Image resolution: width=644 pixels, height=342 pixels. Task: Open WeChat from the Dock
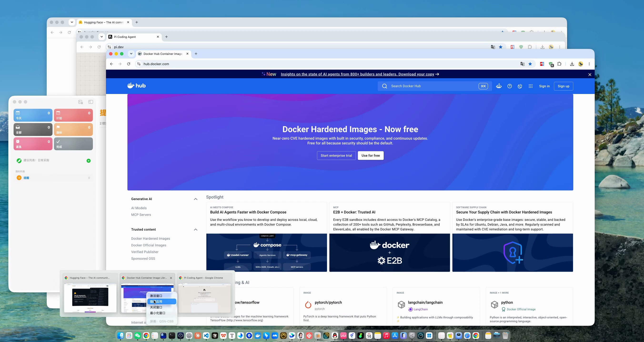[137, 336]
